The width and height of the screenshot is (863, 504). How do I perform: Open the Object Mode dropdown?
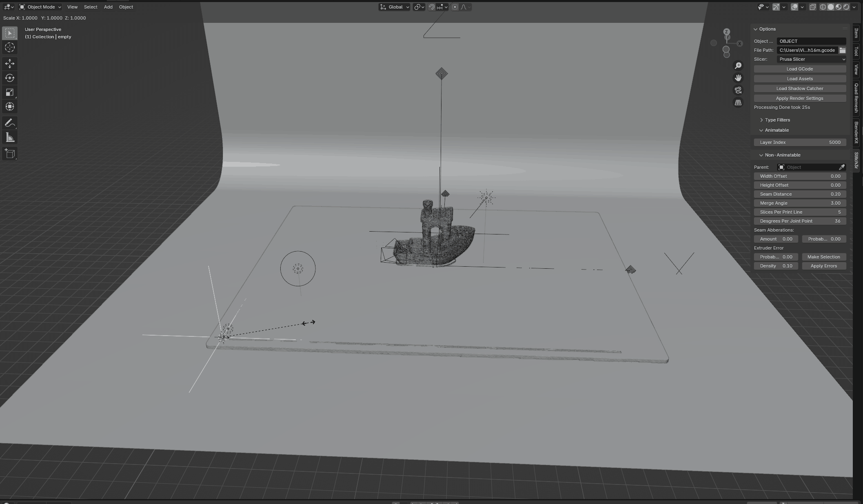click(39, 7)
